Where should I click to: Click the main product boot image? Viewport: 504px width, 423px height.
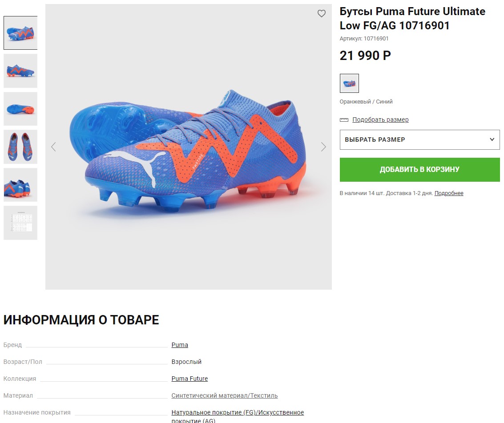(189, 151)
